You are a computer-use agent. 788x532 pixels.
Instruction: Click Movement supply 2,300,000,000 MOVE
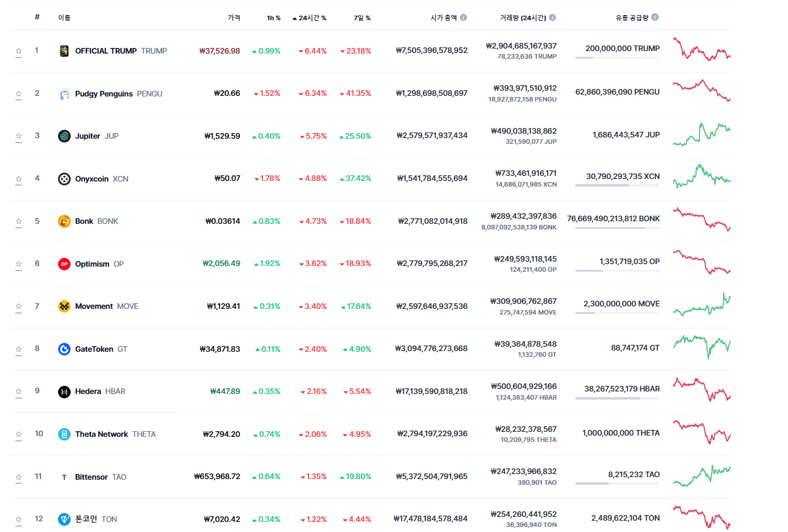pyautogui.click(x=621, y=304)
